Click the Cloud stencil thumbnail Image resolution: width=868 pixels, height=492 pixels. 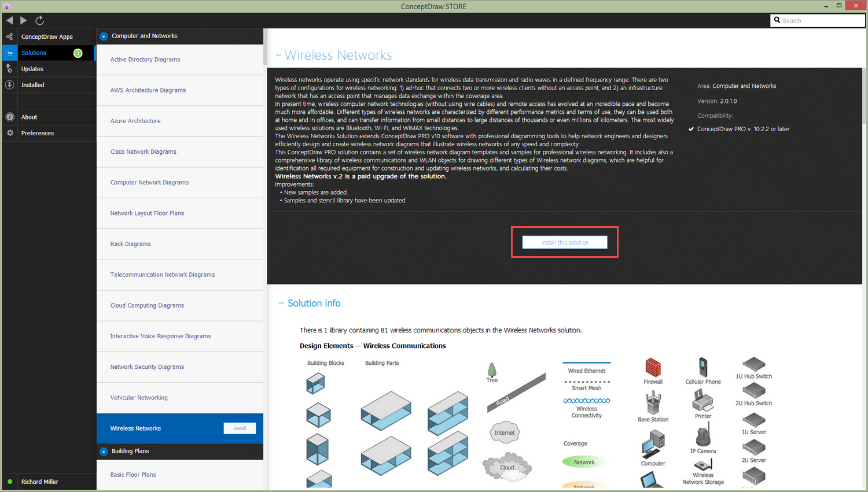pyautogui.click(x=507, y=467)
